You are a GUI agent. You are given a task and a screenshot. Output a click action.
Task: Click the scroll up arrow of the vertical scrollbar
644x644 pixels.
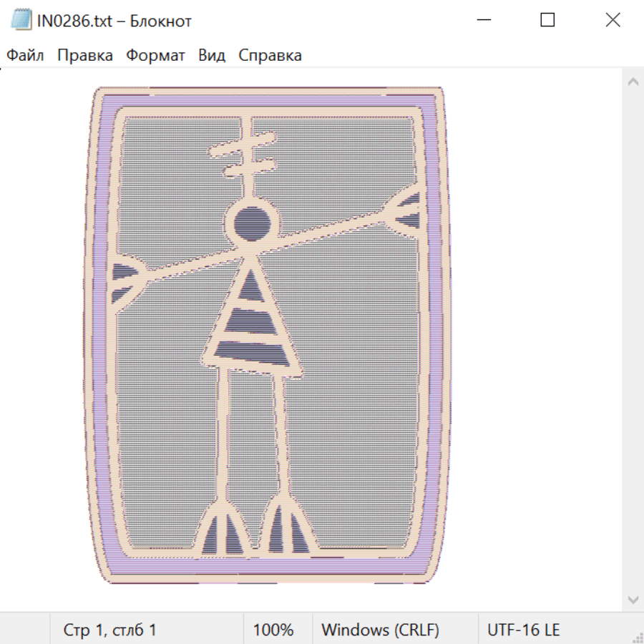click(x=633, y=82)
